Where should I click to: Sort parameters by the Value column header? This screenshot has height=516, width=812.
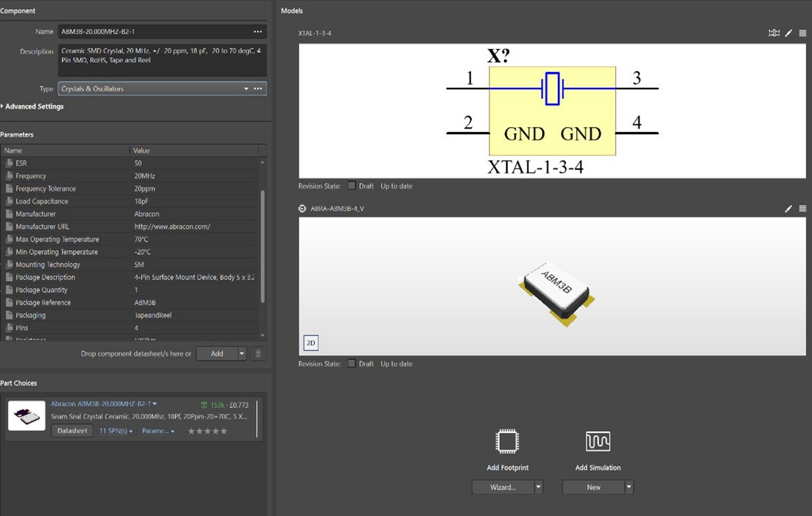[x=193, y=151]
